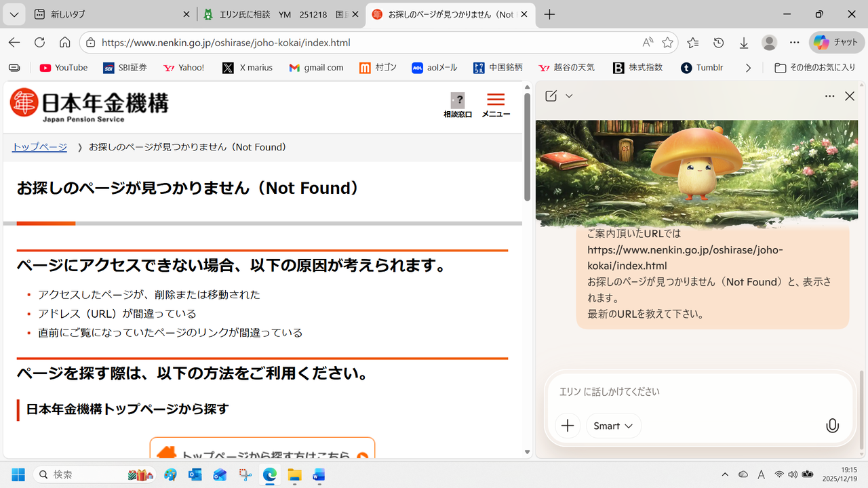Start voice input with microphone icon
Viewport: 868px width, 488px height.
(x=832, y=426)
